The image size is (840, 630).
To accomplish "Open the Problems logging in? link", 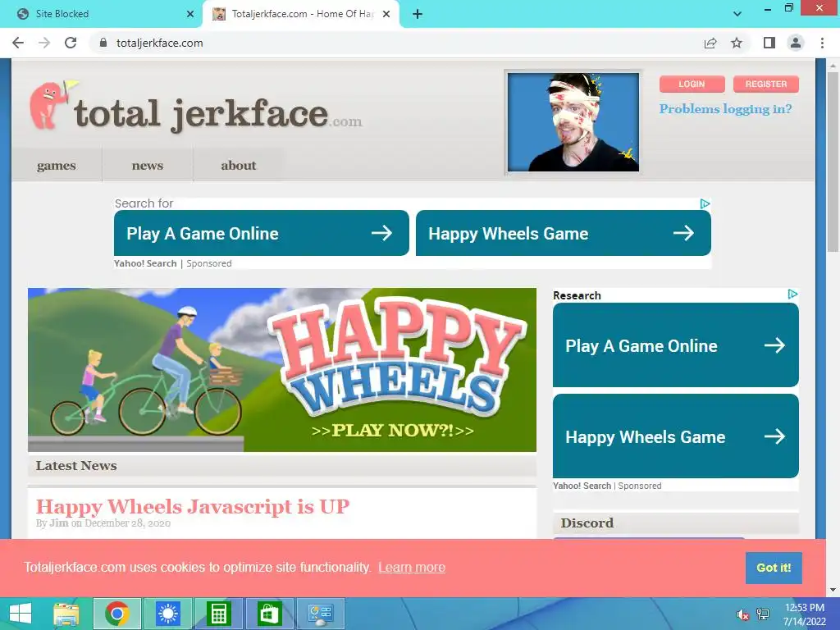I will point(725,109).
